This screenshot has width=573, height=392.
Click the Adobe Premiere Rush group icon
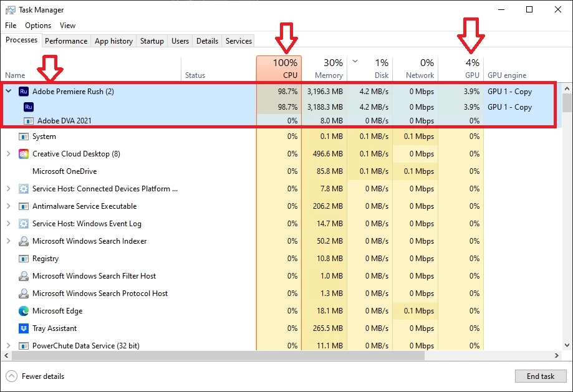(x=24, y=92)
